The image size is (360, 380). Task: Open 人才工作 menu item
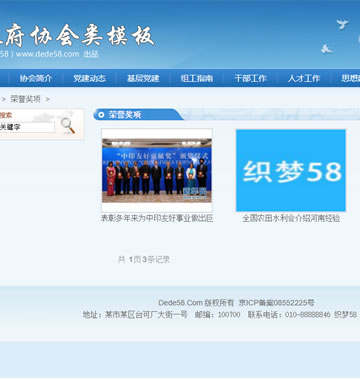coord(304,78)
